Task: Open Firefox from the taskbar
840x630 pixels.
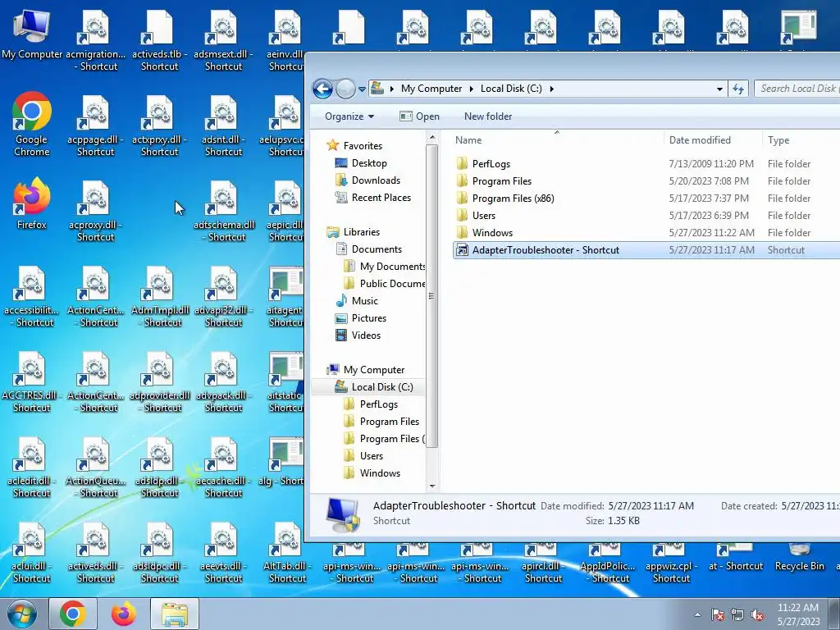Action: 124,614
